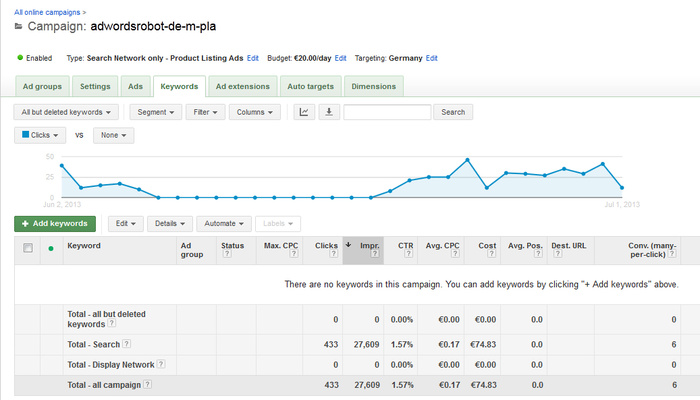Open the Auto targets tab

(x=311, y=87)
